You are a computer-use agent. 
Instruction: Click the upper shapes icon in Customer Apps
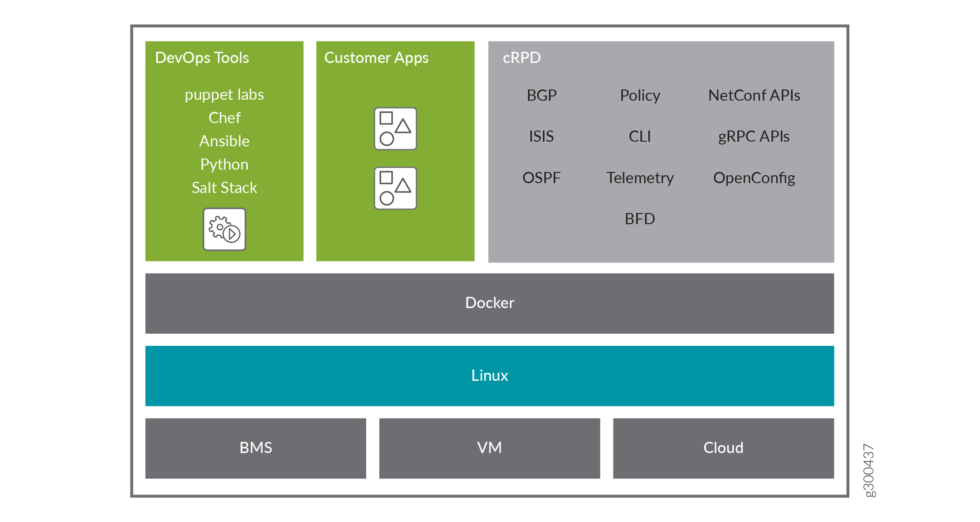coord(395,129)
